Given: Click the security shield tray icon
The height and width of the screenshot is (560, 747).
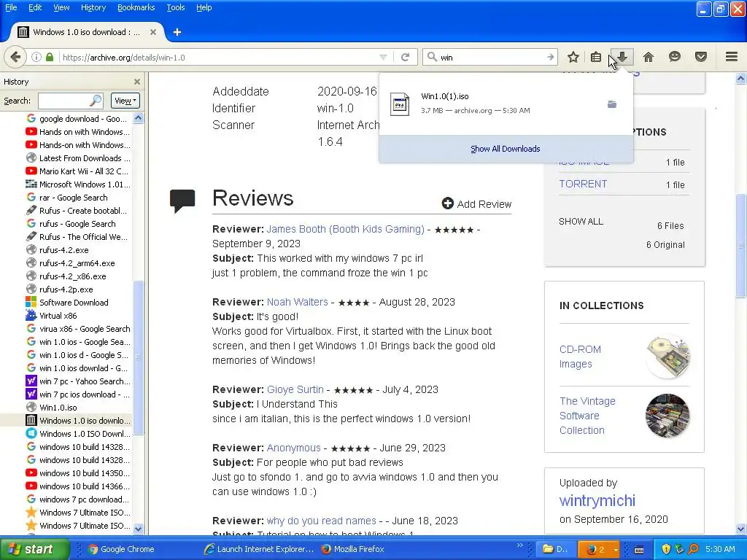Looking at the screenshot, I should pyautogui.click(x=666, y=549).
